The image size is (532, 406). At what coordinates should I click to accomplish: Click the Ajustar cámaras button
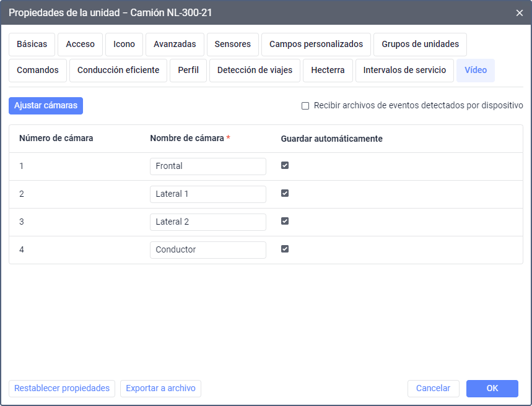coord(46,106)
